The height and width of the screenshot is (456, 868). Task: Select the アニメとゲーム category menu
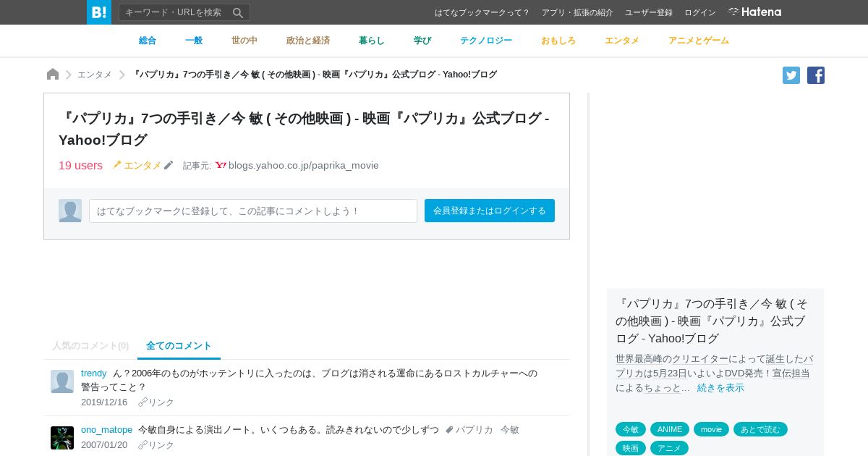coord(699,41)
